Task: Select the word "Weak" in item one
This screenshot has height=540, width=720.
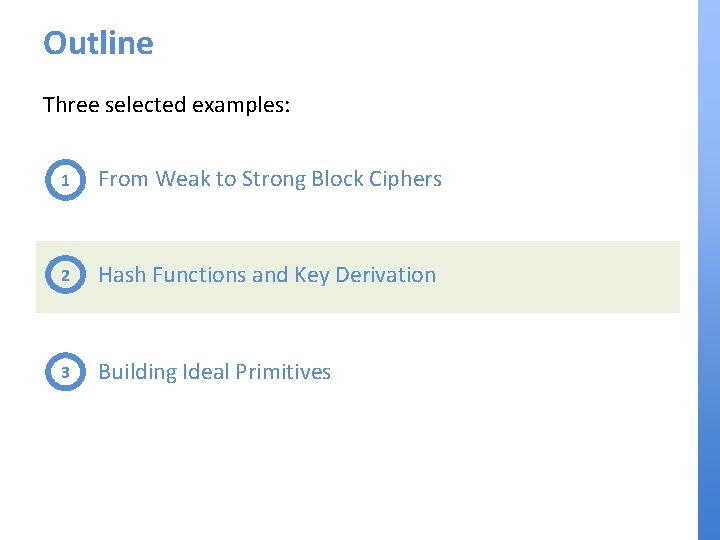Action: 182,179
